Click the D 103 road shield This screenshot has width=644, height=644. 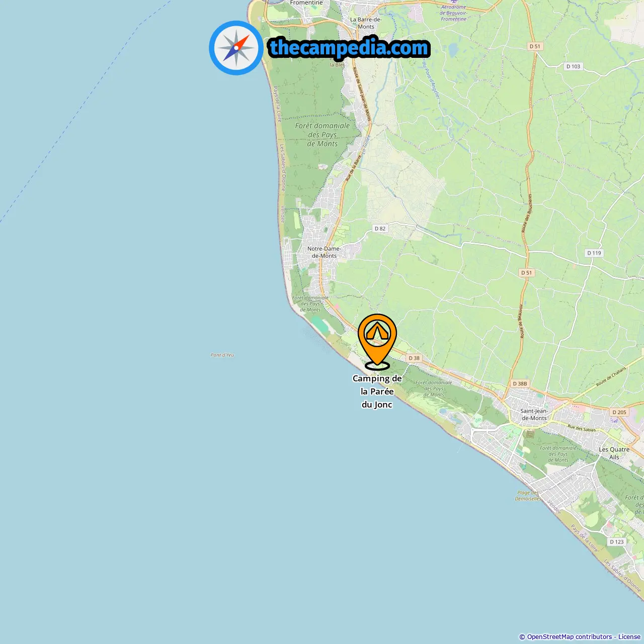tap(573, 66)
